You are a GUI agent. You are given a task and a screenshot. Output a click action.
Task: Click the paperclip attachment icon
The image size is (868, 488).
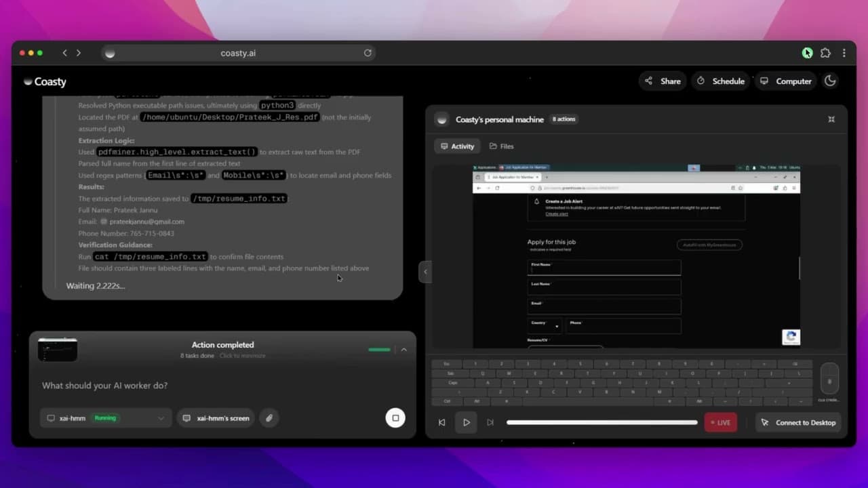(x=269, y=418)
